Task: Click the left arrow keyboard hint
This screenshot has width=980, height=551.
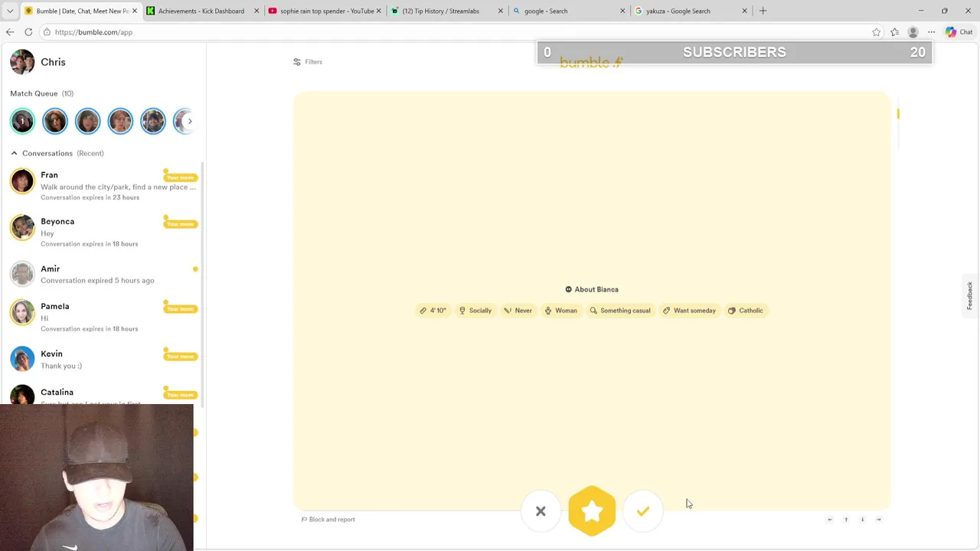Action: (830, 520)
